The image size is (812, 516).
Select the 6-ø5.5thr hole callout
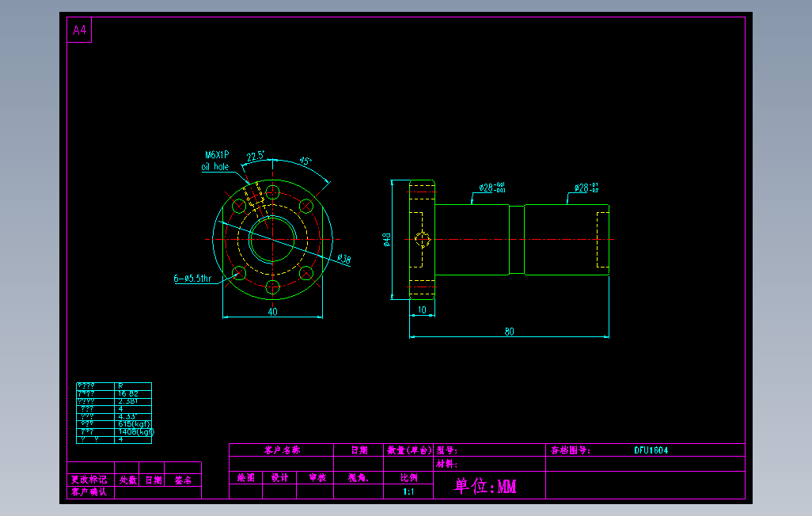192,279
